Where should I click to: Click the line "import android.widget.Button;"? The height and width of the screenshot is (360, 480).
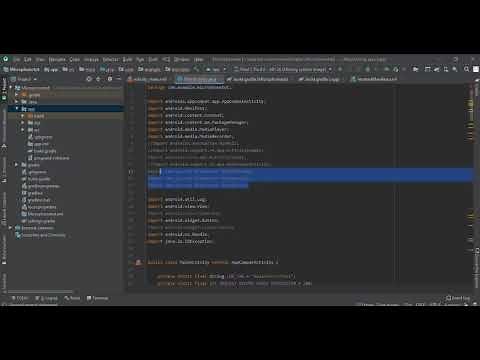click(183, 220)
